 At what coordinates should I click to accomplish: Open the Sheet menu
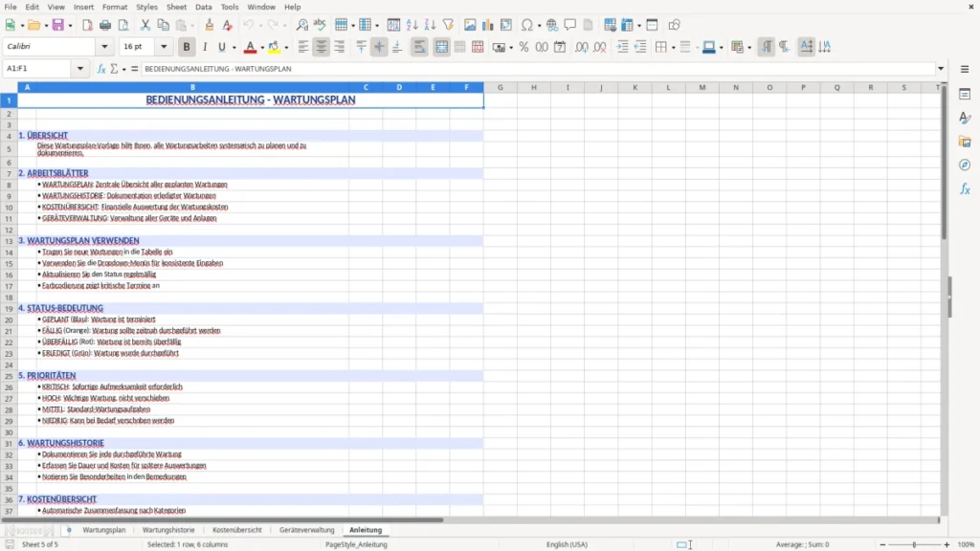(176, 7)
